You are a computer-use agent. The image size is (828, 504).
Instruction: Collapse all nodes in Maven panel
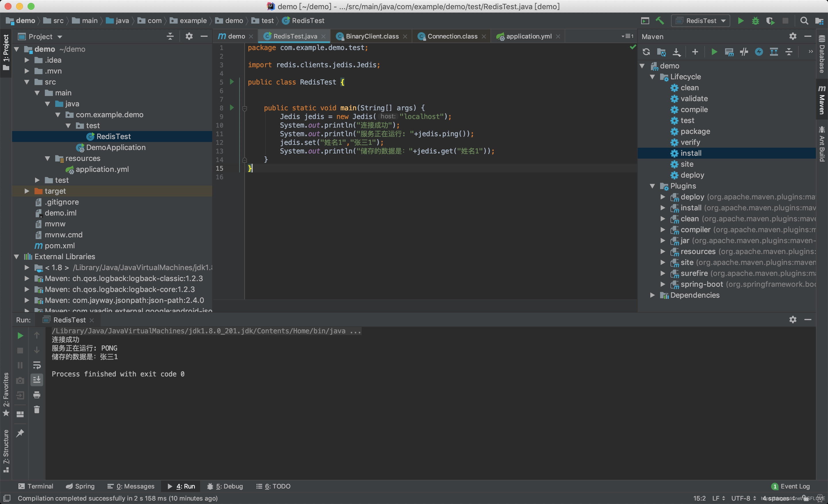pos(789,52)
